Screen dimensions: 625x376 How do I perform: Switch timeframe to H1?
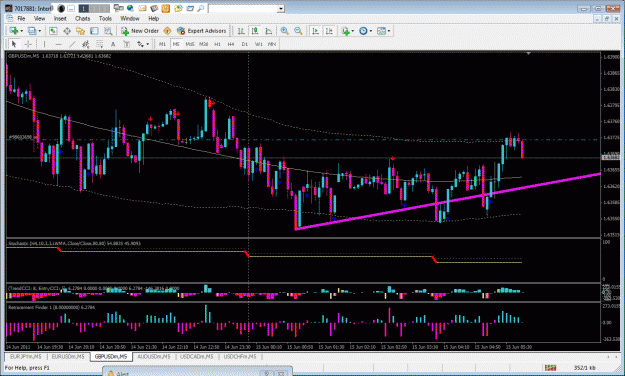[217, 44]
